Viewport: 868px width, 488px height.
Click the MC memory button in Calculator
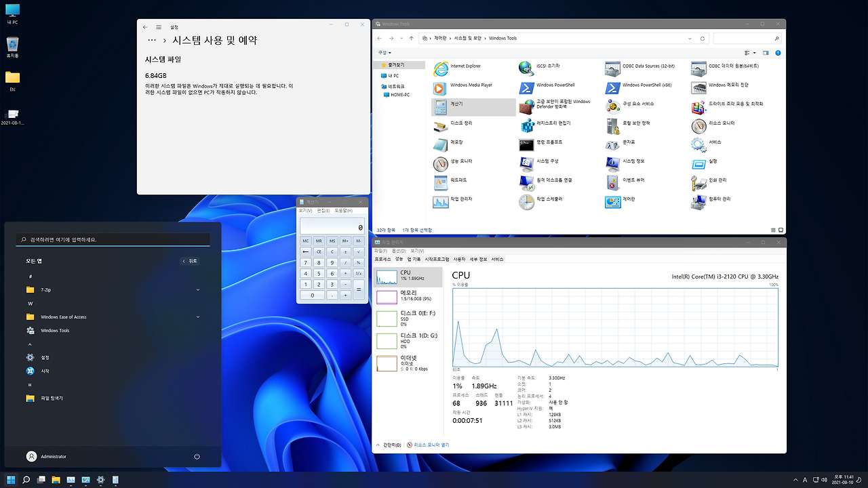[306, 241]
